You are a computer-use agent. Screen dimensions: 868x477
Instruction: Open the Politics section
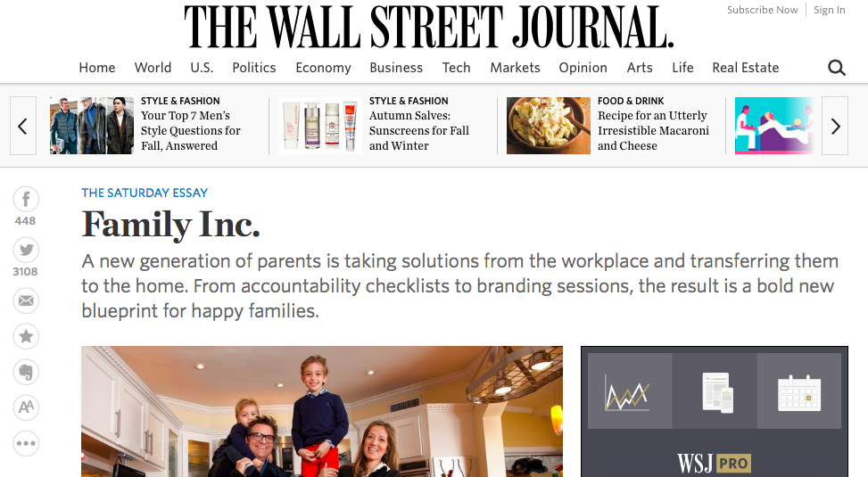tap(254, 68)
